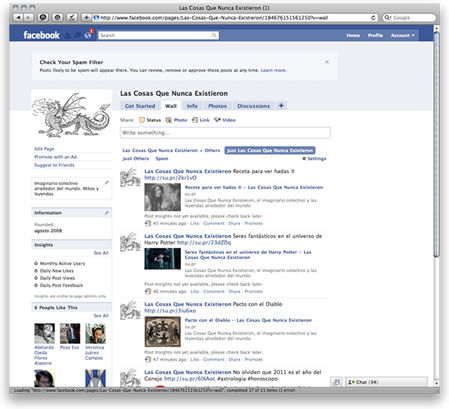The image size is (449, 409).
Task: Select the Photo share option
Action: point(176,120)
